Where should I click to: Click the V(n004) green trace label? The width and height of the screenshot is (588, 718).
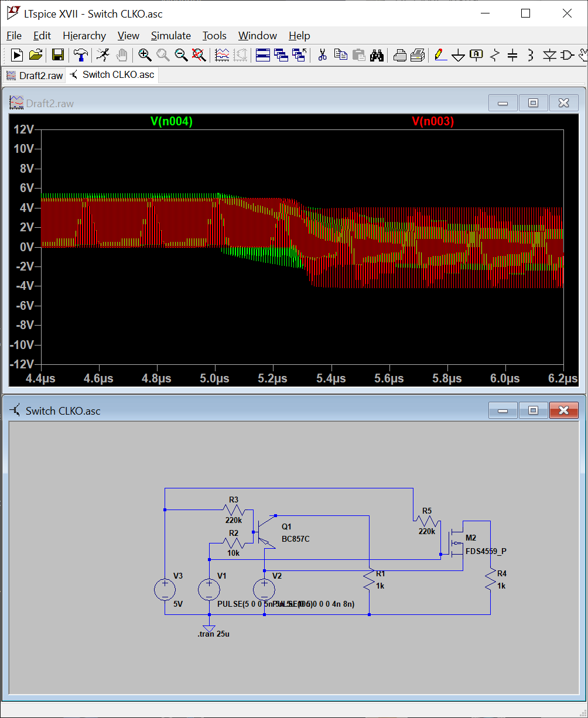(172, 121)
